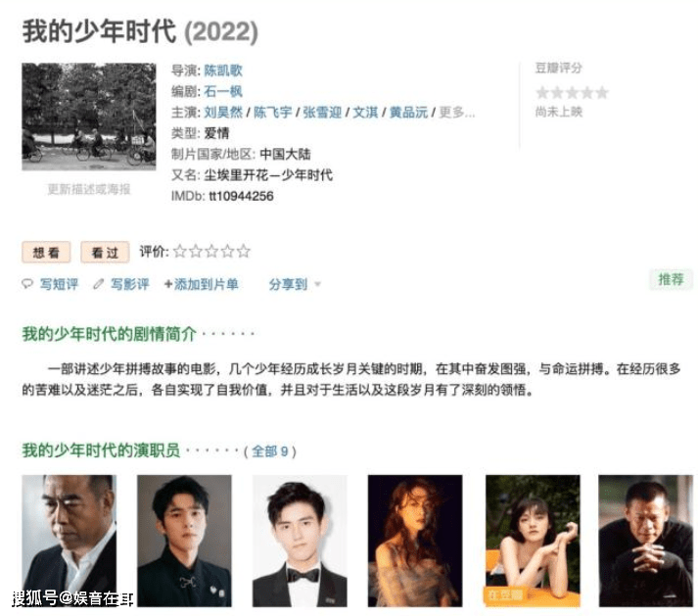
Task: Rate the movie with the fifth empty star
Action: (x=244, y=252)
